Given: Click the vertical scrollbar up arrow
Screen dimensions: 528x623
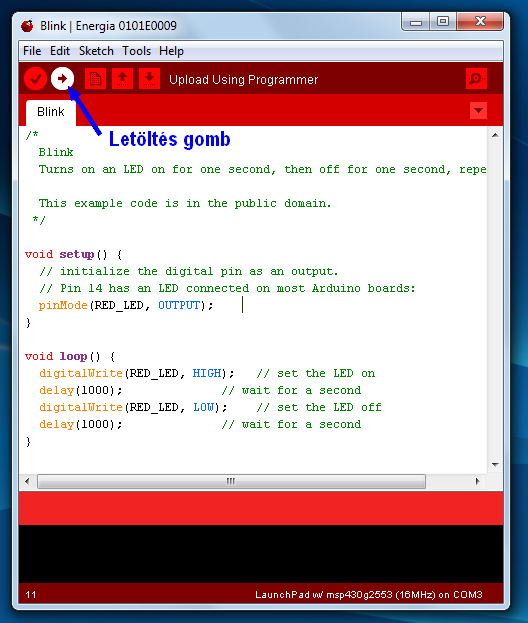Looking at the screenshot, I should [x=495, y=135].
